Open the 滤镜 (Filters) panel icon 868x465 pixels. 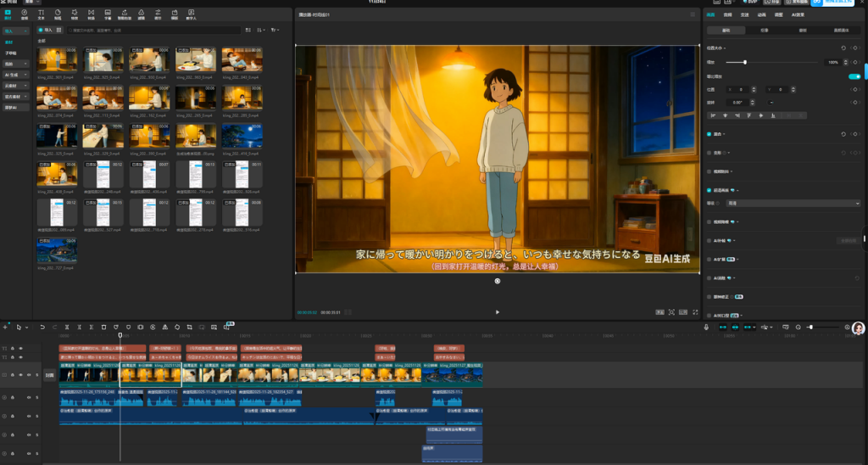click(x=141, y=14)
